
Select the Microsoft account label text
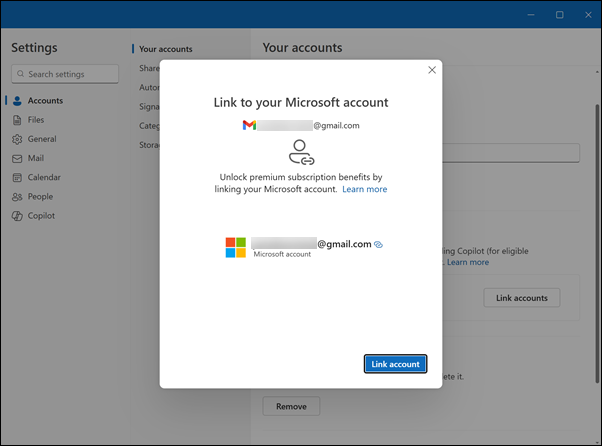[282, 254]
